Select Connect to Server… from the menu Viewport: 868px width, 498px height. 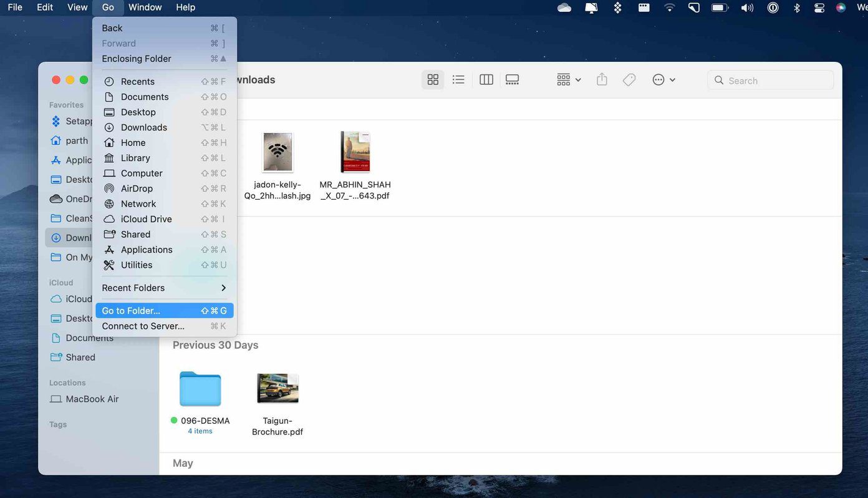[165, 326]
